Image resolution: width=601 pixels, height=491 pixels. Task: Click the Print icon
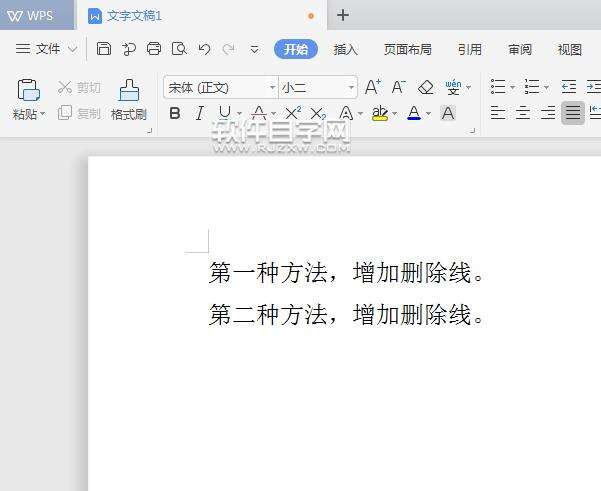154,49
